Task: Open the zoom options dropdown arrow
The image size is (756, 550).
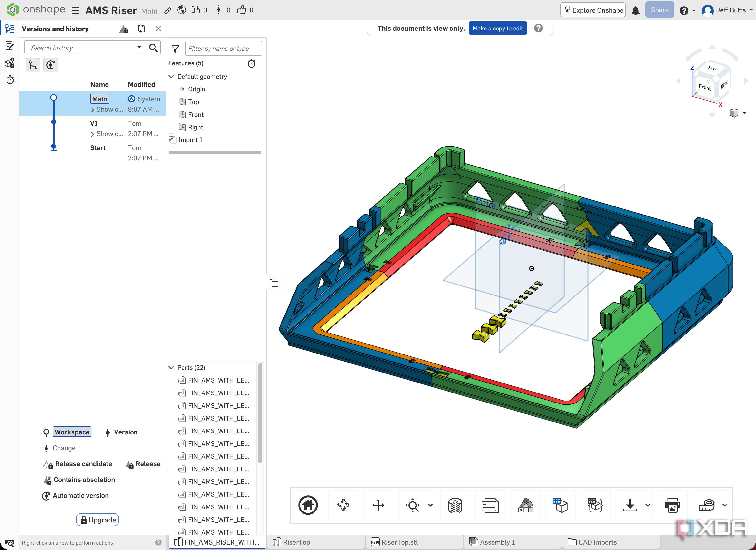Action: pyautogui.click(x=430, y=505)
